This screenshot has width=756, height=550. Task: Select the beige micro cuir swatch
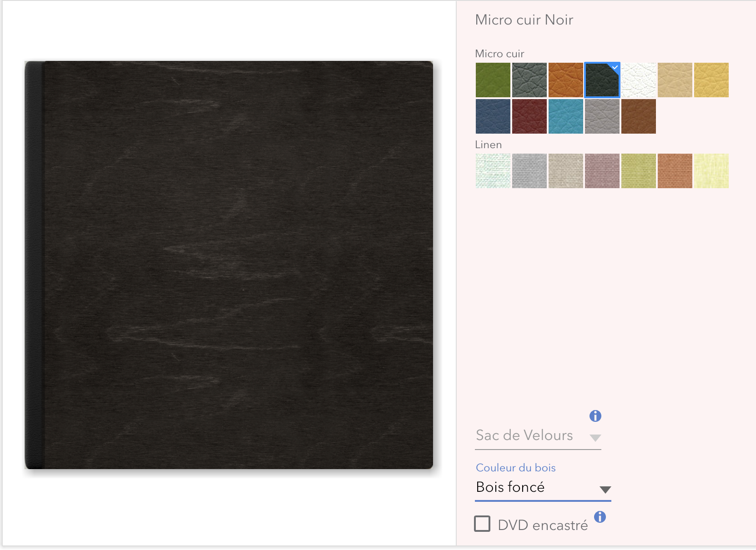675,80
